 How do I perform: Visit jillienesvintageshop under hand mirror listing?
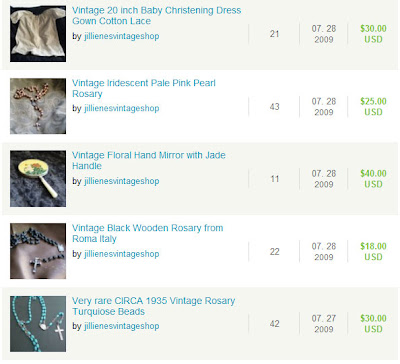pyautogui.click(x=122, y=181)
